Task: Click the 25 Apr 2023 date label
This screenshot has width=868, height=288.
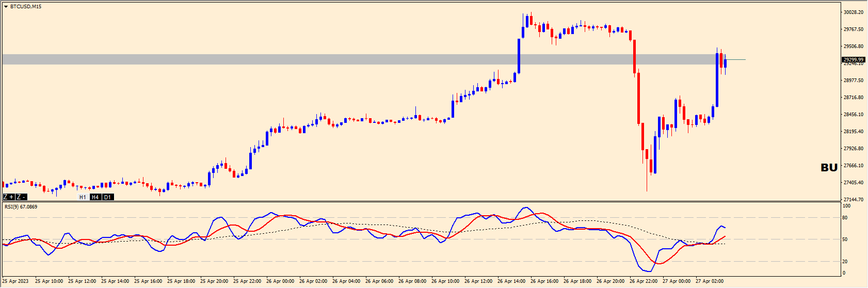Action: pyautogui.click(x=15, y=281)
